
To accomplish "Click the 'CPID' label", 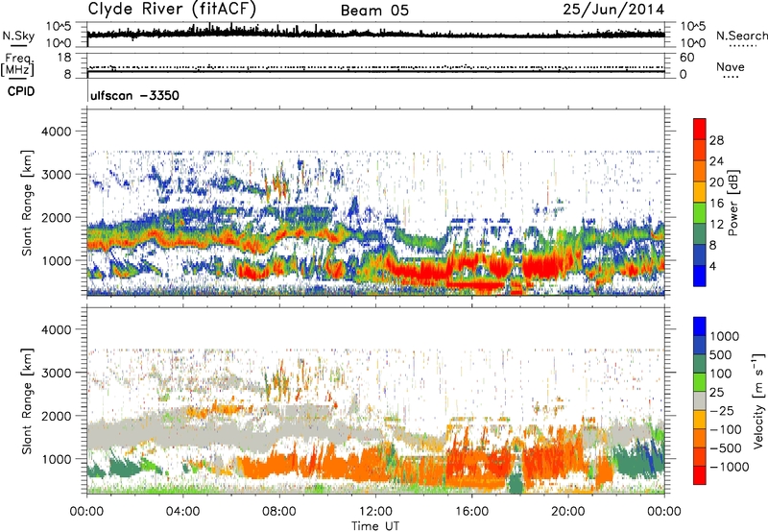I will pos(21,91).
